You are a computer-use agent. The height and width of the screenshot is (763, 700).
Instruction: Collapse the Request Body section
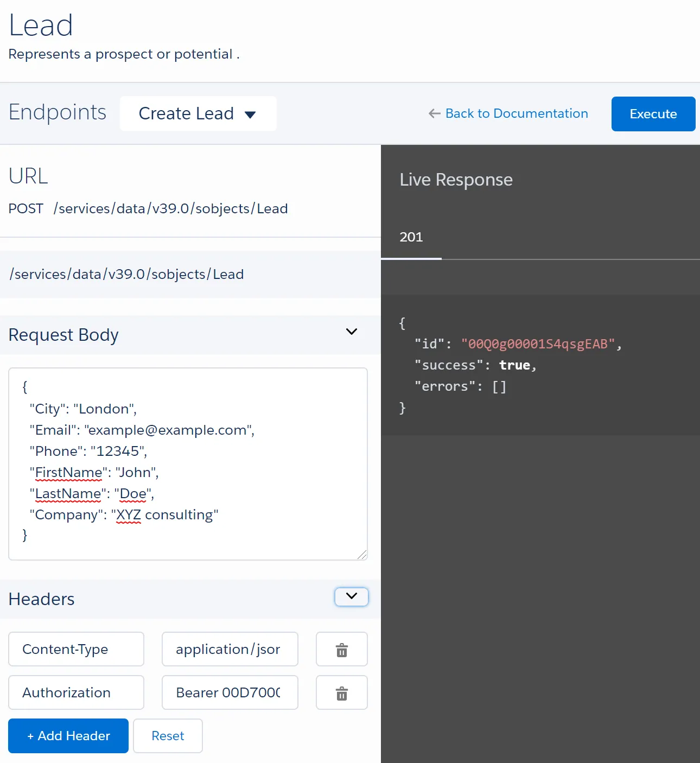pyautogui.click(x=352, y=332)
